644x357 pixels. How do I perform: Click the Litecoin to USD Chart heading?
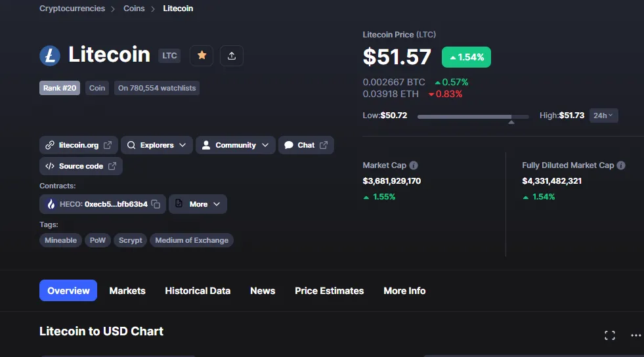(x=102, y=331)
